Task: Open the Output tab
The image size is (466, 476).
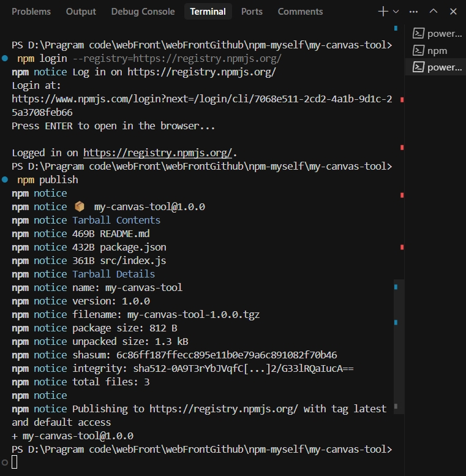Action: (x=81, y=12)
